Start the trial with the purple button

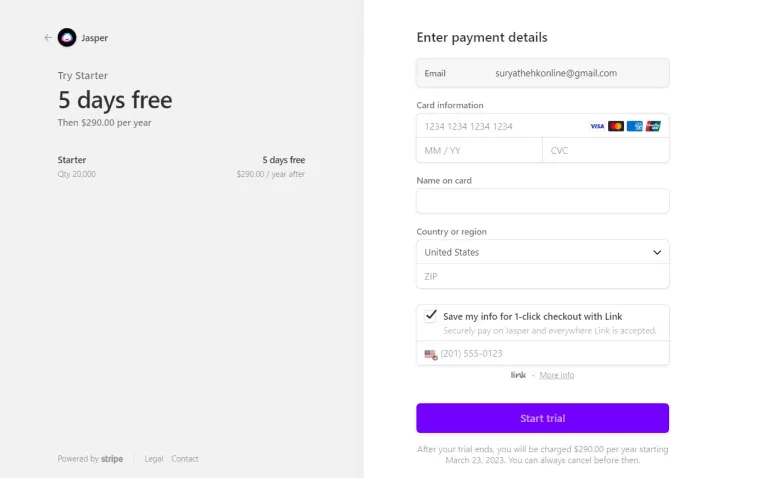pyautogui.click(x=543, y=418)
